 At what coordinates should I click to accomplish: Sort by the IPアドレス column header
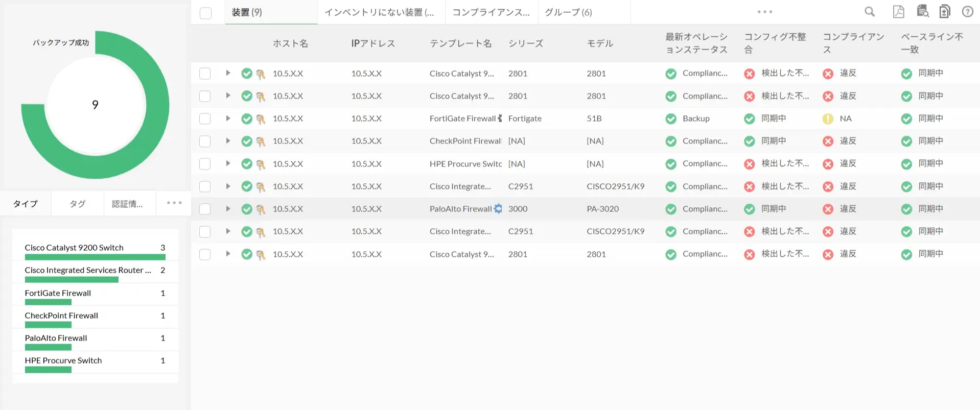373,43
